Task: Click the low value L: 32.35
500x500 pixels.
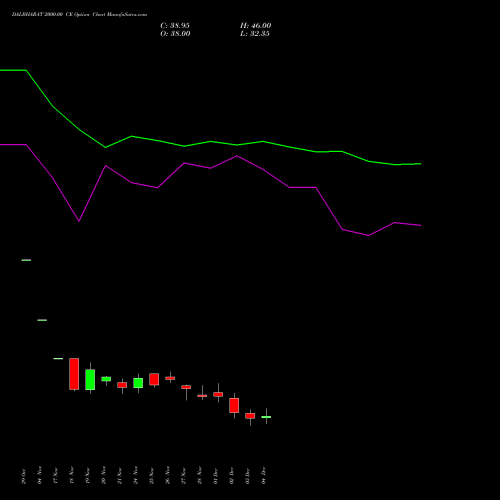Action: click(255, 34)
